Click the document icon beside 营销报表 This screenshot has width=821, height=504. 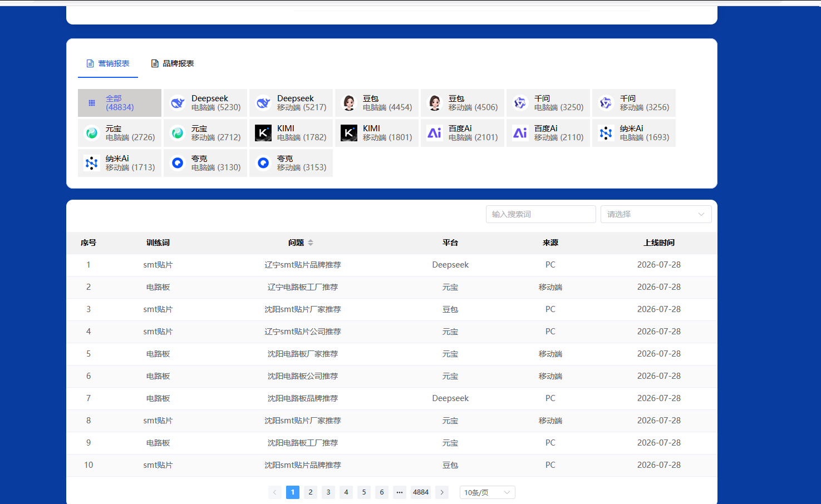tap(90, 63)
